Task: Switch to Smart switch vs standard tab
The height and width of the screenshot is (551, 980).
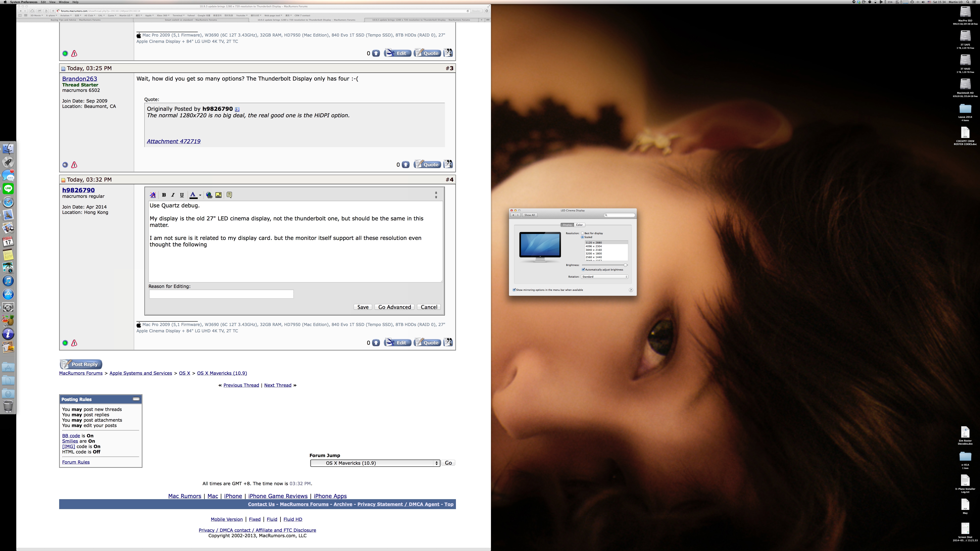Action: (191, 20)
